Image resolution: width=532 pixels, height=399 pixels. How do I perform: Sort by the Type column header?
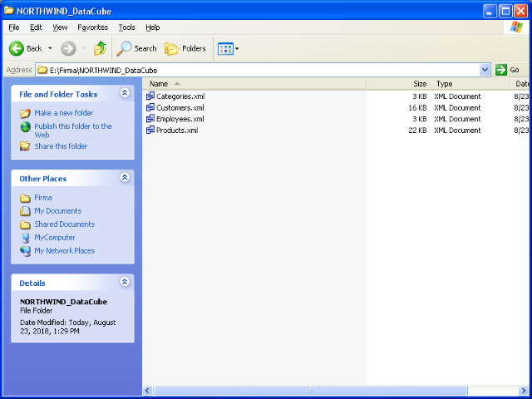(470, 84)
